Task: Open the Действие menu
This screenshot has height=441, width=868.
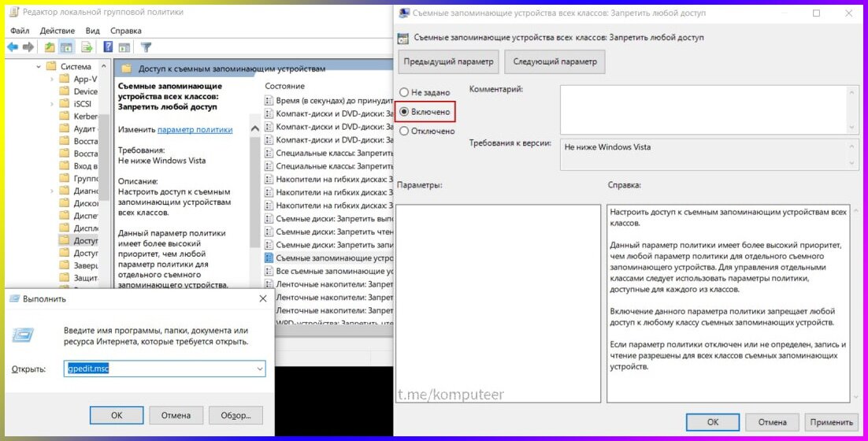Action: click(57, 31)
